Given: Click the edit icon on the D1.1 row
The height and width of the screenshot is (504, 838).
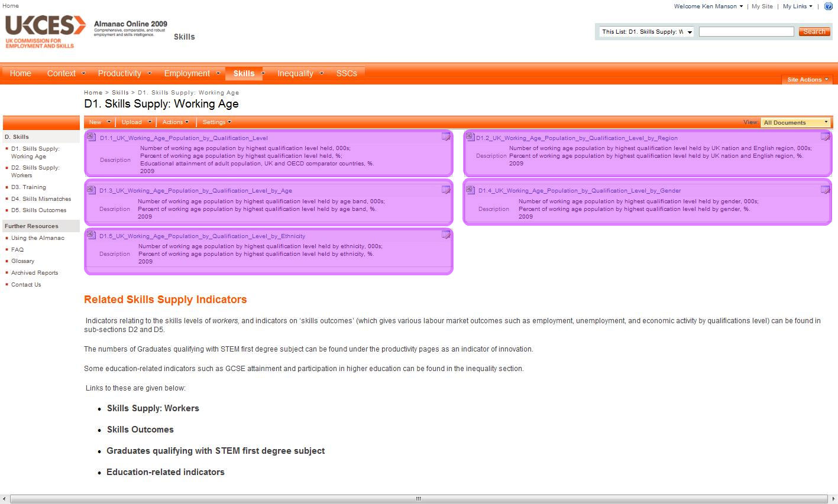Looking at the screenshot, I should point(446,137).
